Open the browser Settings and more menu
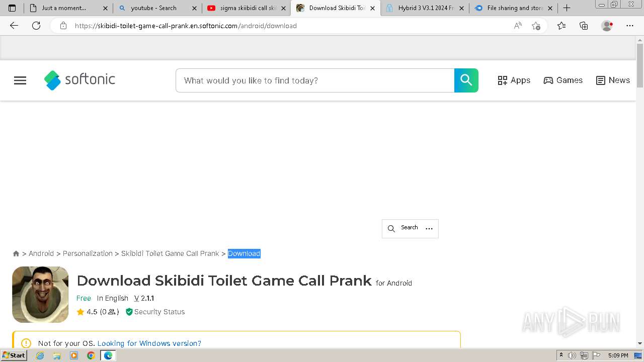This screenshot has height=362, width=644. [x=630, y=26]
